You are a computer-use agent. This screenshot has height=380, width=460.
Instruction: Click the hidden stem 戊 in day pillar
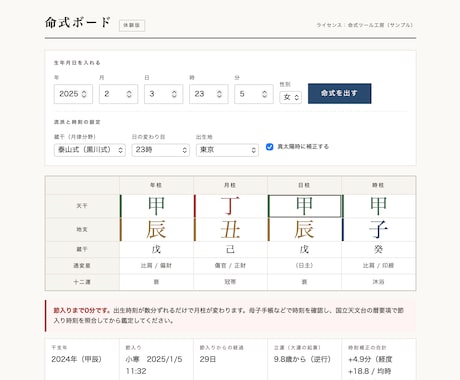[304, 249]
